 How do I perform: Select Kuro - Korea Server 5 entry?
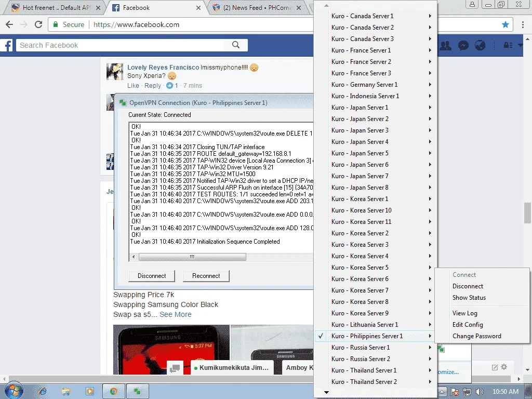click(374, 268)
